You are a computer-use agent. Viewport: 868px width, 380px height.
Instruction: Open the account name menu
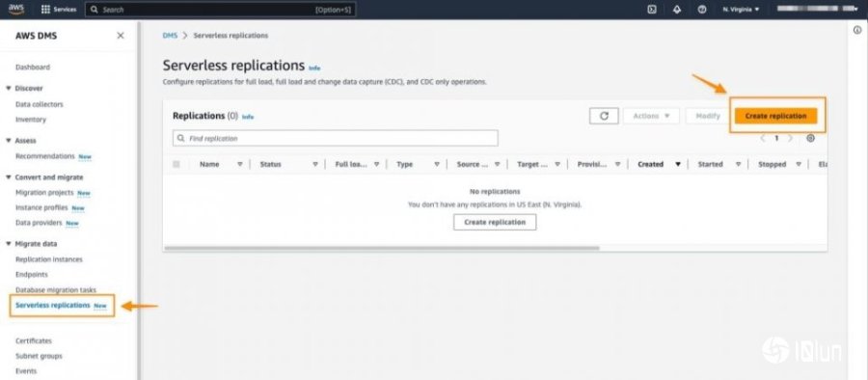[x=817, y=10]
